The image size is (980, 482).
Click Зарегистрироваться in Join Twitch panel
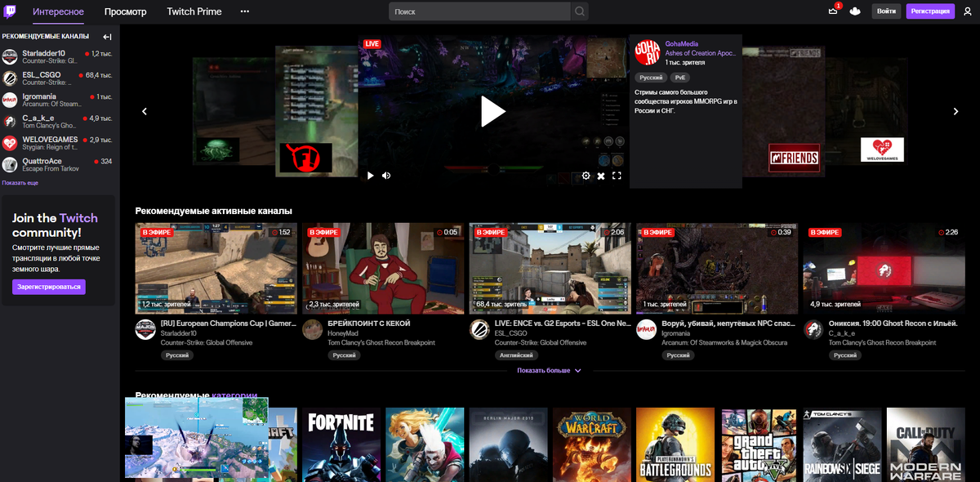coord(49,287)
